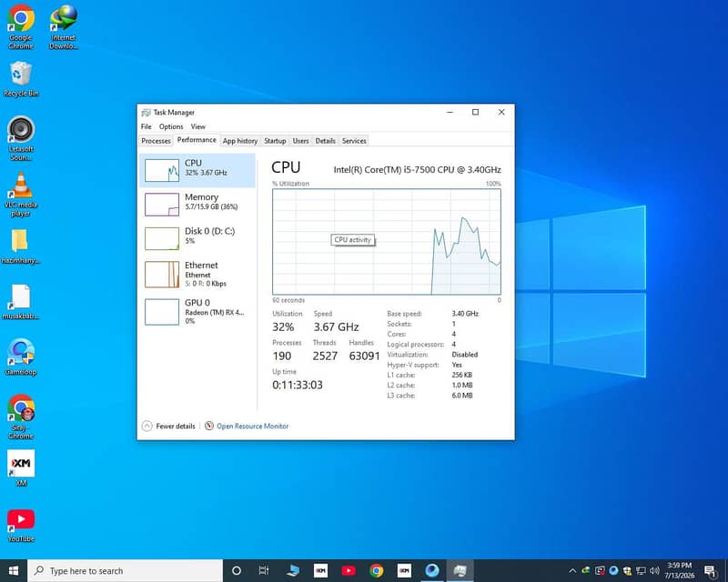Click the network tray icon
The image size is (728, 582).
(641, 571)
